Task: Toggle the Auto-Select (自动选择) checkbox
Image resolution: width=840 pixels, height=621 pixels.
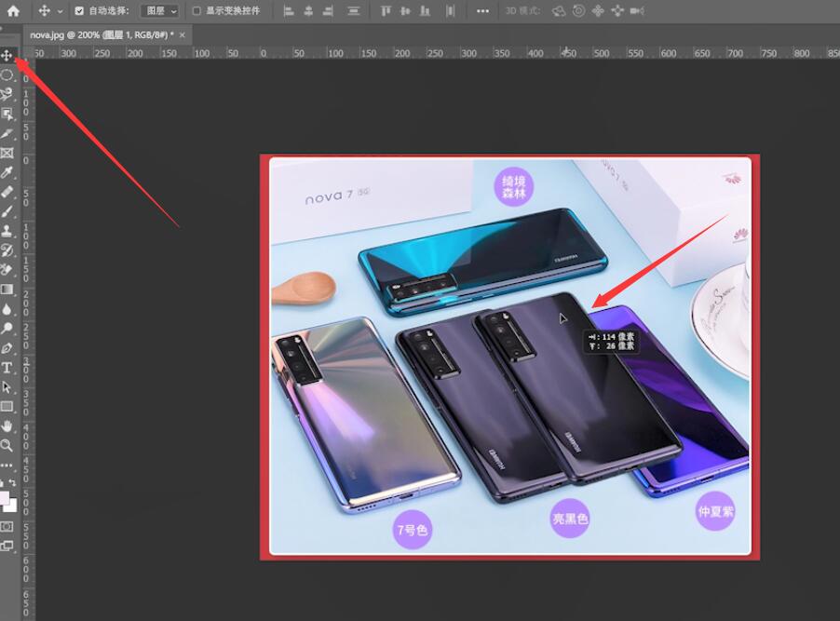Action: click(79, 11)
